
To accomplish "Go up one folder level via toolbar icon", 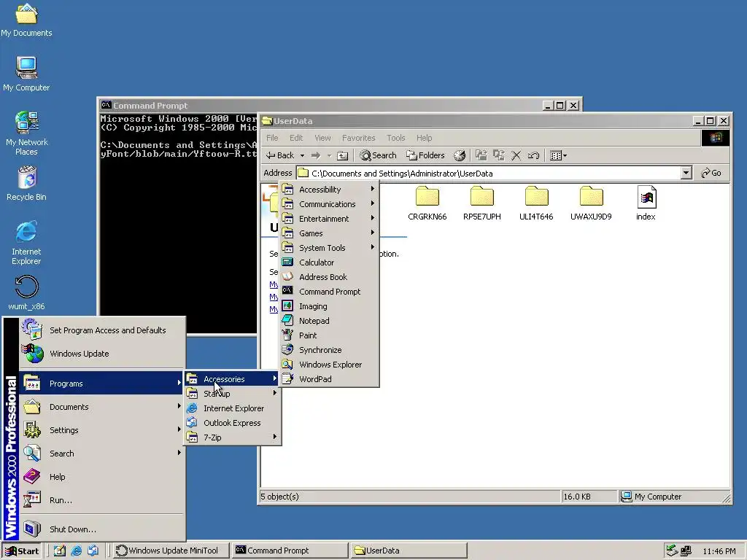I will tap(343, 155).
